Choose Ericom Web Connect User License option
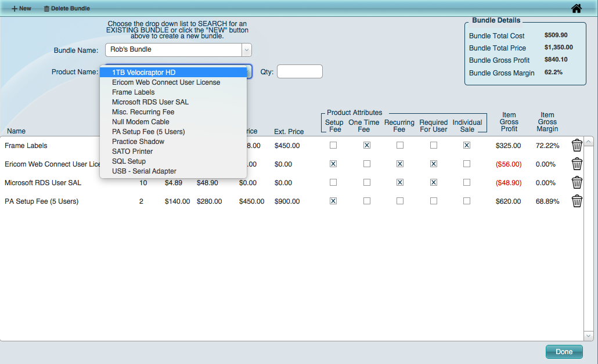The width and height of the screenshot is (598, 364). point(174,82)
